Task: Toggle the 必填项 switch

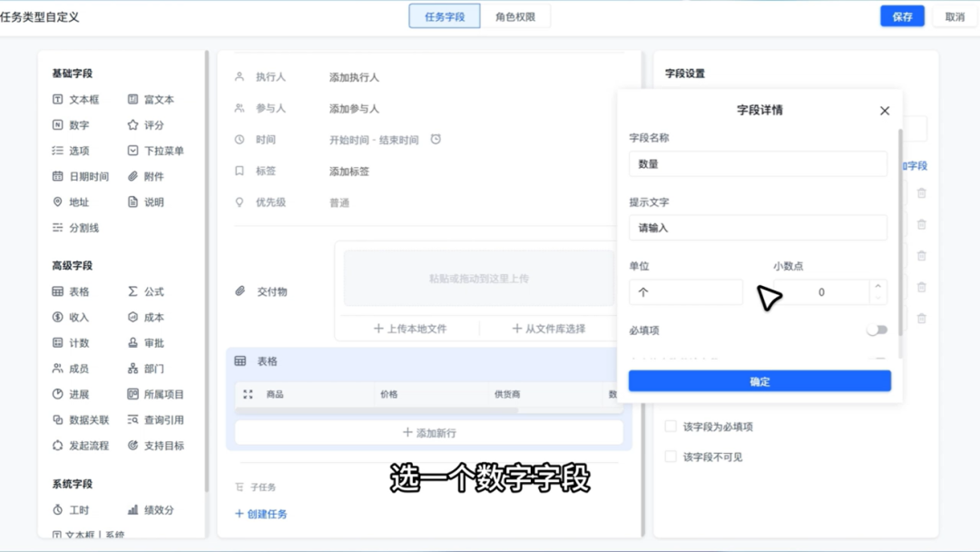Action: (877, 330)
